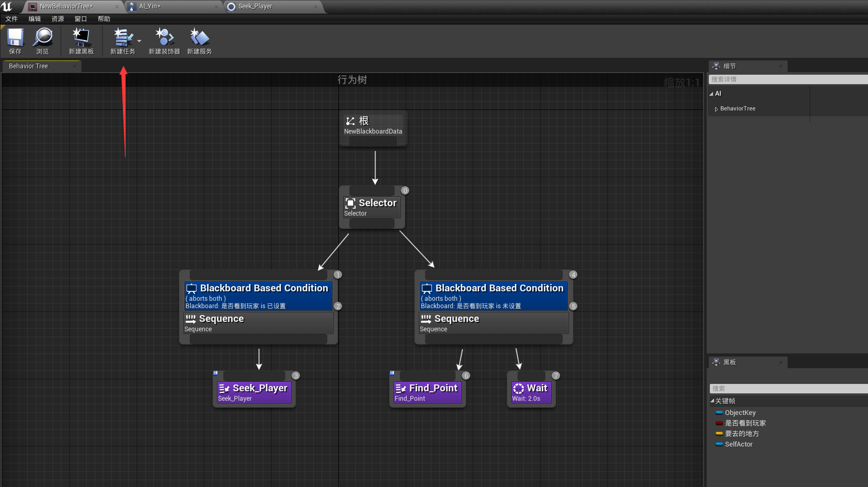Click the New Service icon
Image resolution: width=868 pixels, height=487 pixels.
[x=199, y=38]
